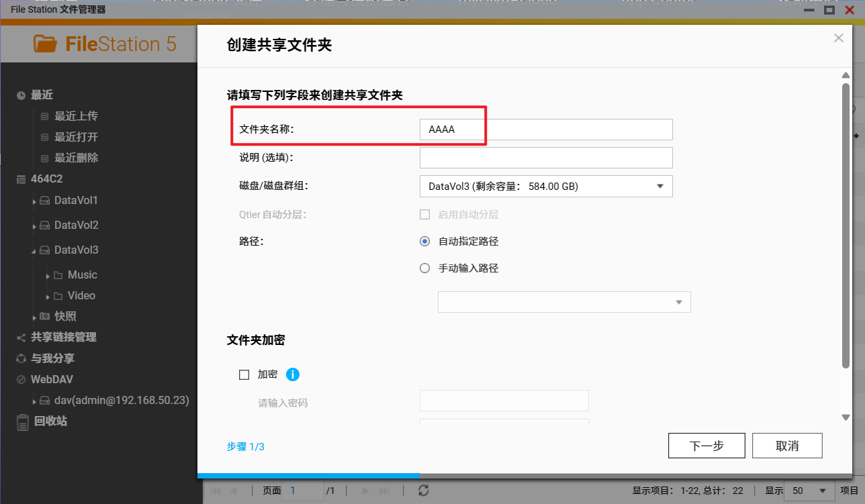865x504 pixels.
Task: Go to the first page using pagination arrow
Action: pos(216,491)
